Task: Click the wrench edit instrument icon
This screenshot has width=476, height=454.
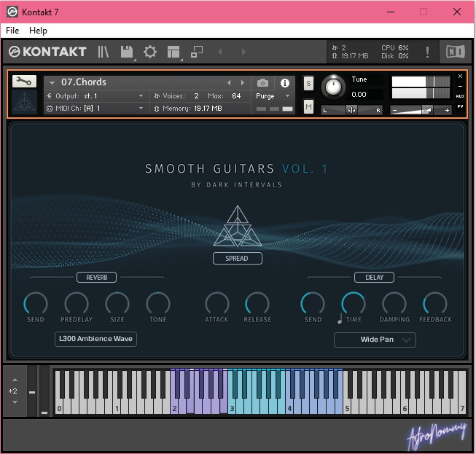Action: click(24, 82)
